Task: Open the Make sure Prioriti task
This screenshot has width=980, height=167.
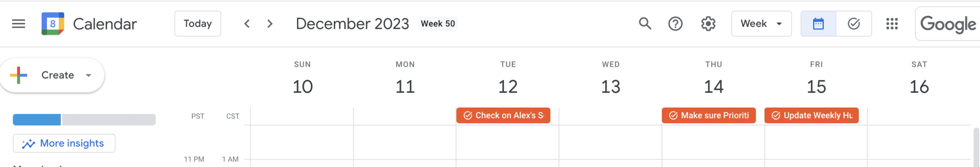Action: 709,116
